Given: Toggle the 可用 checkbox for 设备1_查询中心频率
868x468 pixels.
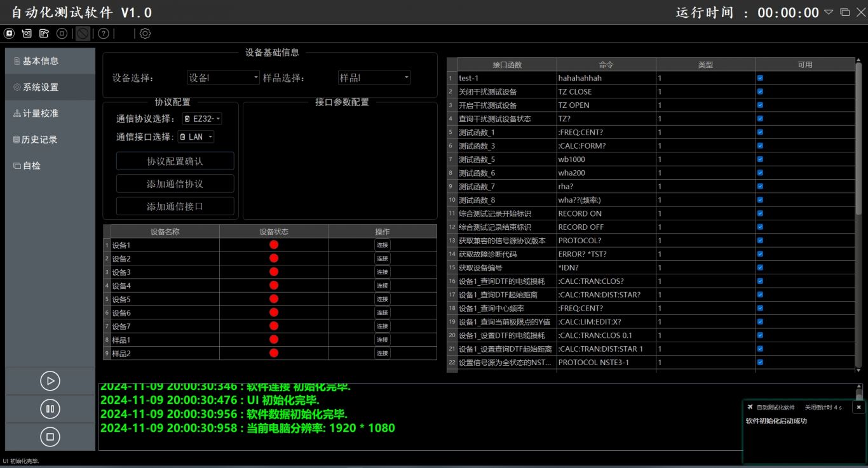Looking at the screenshot, I should coord(760,308).
